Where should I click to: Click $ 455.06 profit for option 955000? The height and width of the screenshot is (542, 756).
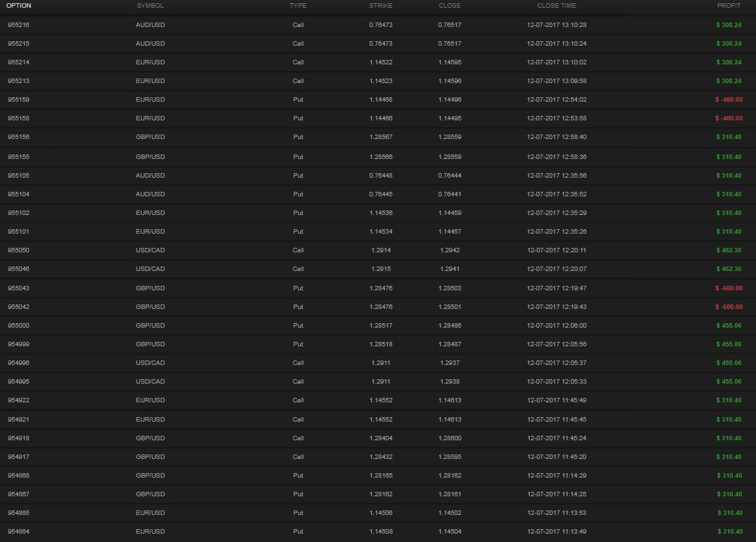pyautogui.click(x=729, y=326)
